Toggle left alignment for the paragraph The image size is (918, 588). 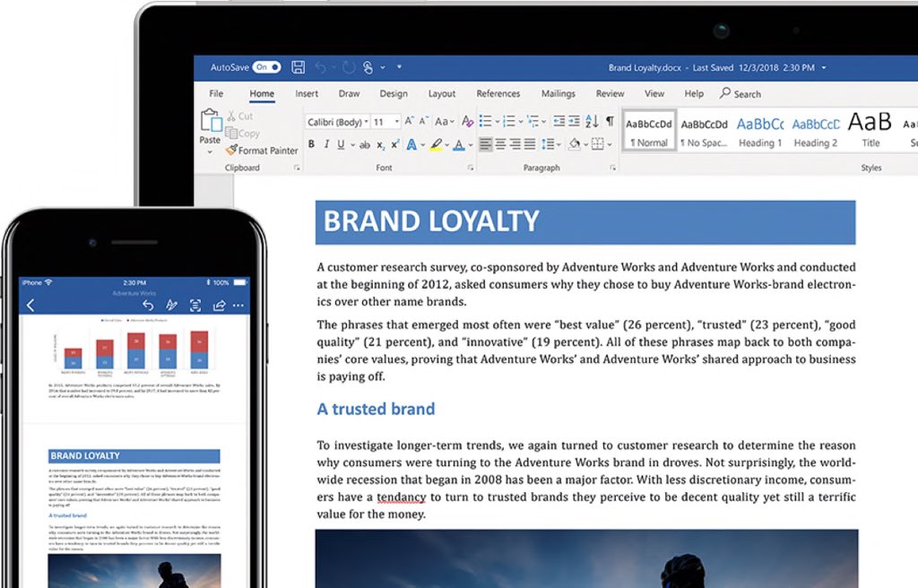pyautogui.click(x=485, y=144)
